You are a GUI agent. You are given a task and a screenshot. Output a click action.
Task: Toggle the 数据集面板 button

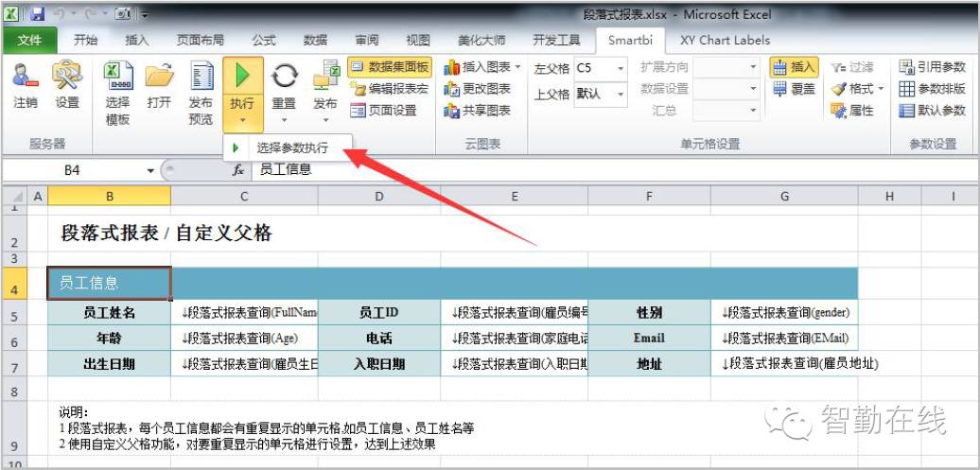pyautogui.click(x=390, y=67)
